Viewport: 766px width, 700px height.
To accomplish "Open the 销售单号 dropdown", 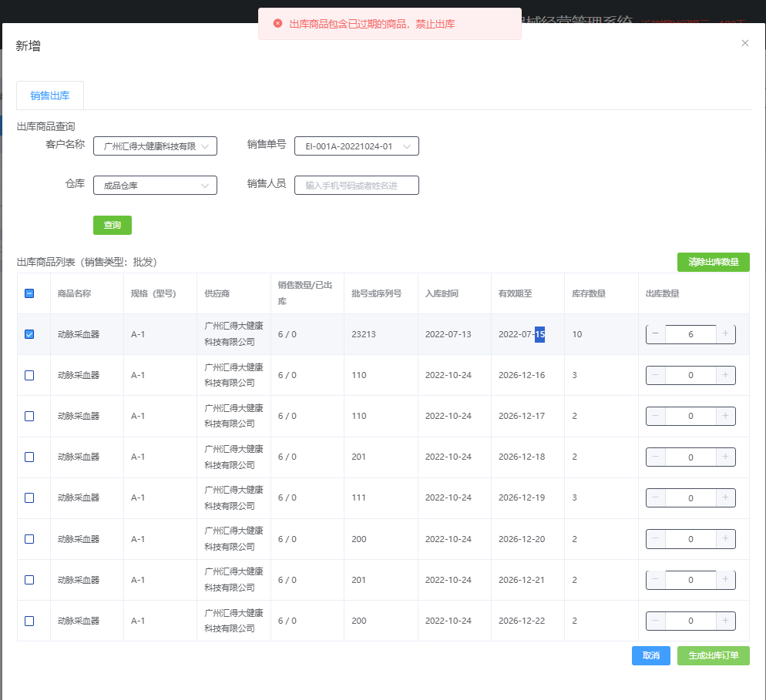I will click(x=356, y=146).
